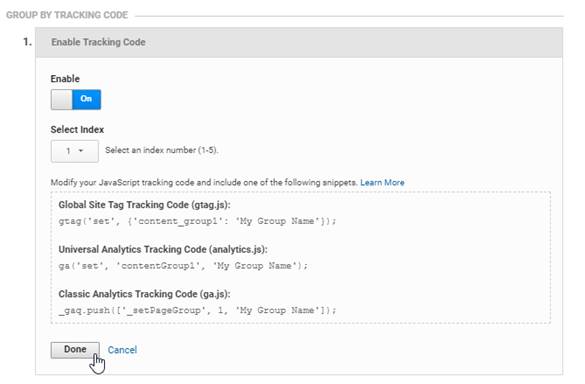Click the Enable label above the switch
The height and width of the screenshot is (384, 585).
(x=65, y=79)
